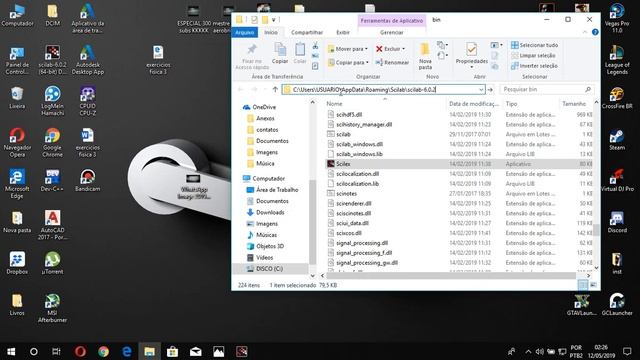Viewport: 640px width, 360px height.
Task: Select the µTorrent desktop icon
Action: [x=52, y=263]
